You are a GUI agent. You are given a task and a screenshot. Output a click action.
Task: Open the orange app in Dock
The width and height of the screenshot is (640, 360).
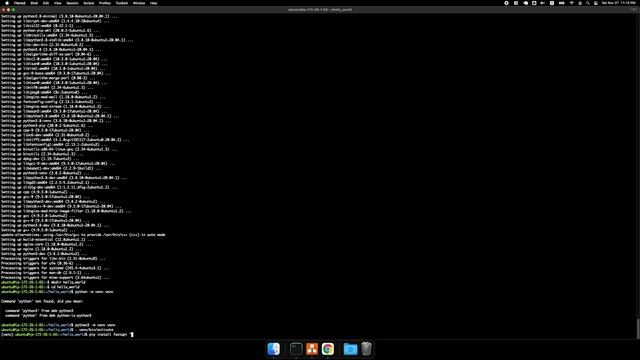pyautogui.click(x=312, y=349)
